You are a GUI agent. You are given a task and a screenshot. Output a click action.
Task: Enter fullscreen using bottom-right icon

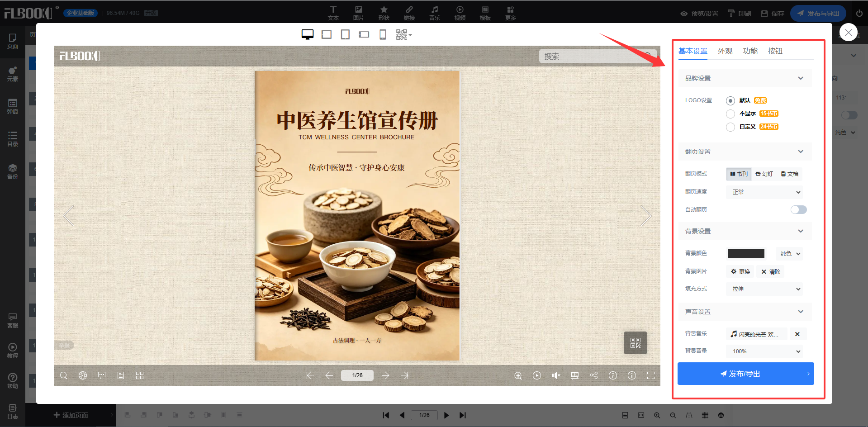click(x=651, y=375)
